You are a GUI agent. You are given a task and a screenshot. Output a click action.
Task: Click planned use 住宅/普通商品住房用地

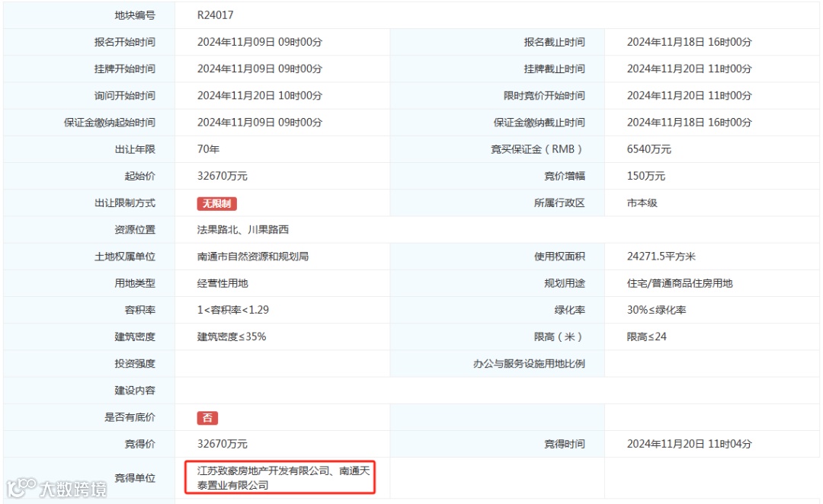(x=680, y=283)
